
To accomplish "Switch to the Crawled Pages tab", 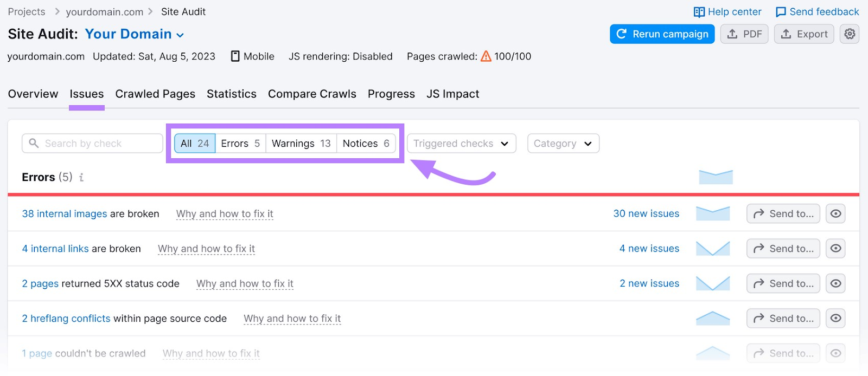I will click(155, 94).
